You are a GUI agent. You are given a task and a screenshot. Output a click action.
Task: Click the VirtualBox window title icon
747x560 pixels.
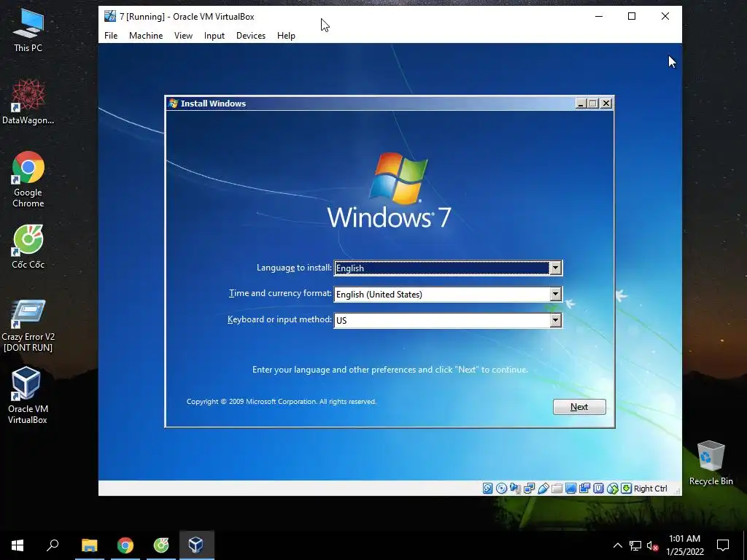(110, 16)
